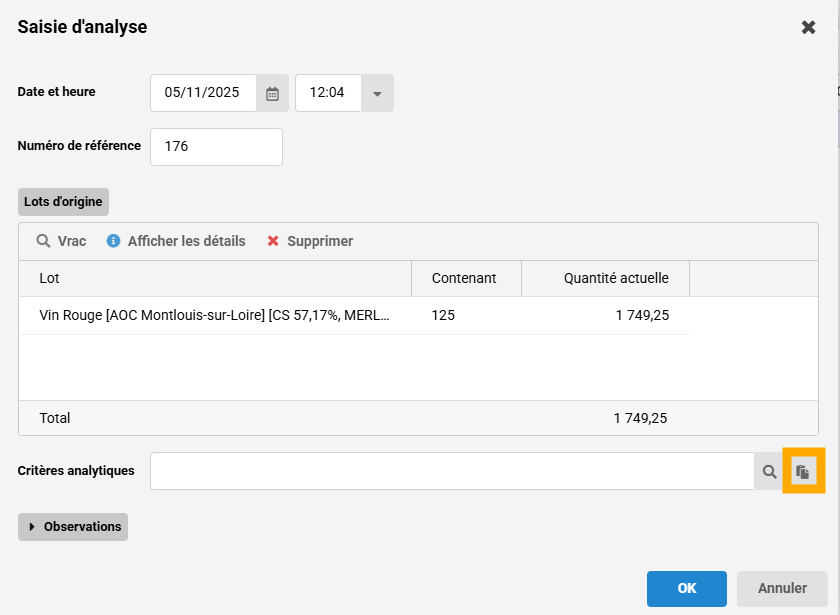The height and width of the screenshot is (615, 840).
Task: Show lot details with Afficher les détails
Action: pos(176,241)
